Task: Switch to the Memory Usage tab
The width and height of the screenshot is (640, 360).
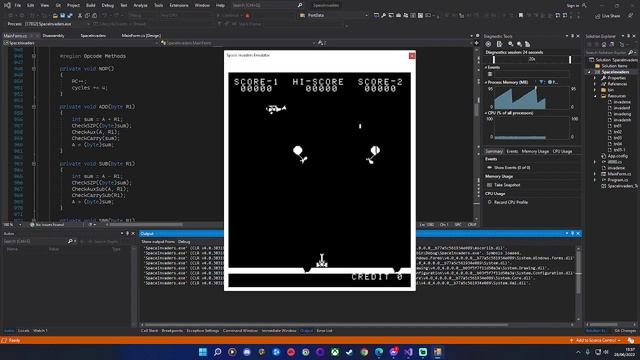Action: [535, 151]
